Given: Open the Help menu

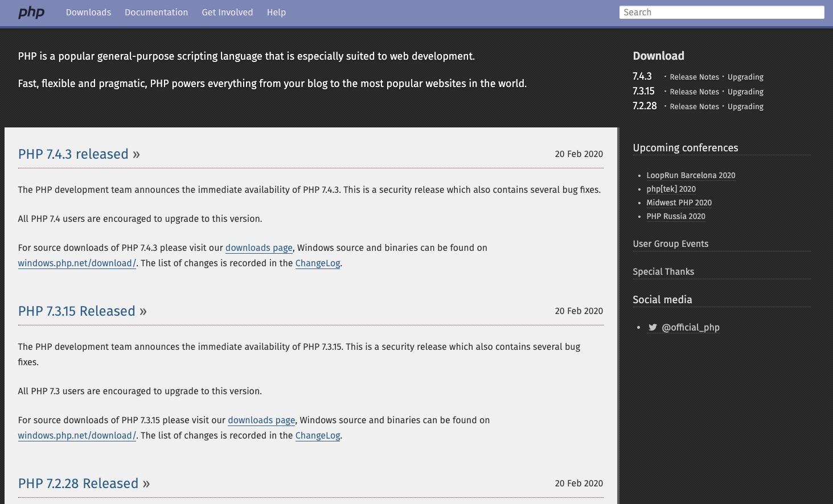Looking at the screenshot, I should point(276,12).
